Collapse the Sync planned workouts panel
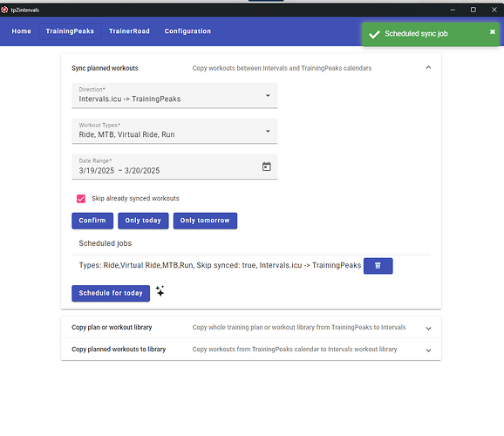Image resolution: width=504 pixels, height=436 pixels. coord(428,67)
